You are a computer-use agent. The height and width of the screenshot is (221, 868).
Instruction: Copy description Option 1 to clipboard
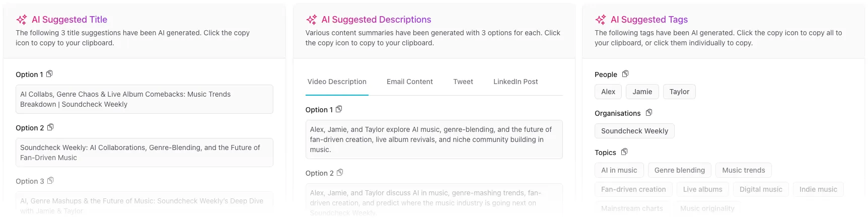click(339, 109)
